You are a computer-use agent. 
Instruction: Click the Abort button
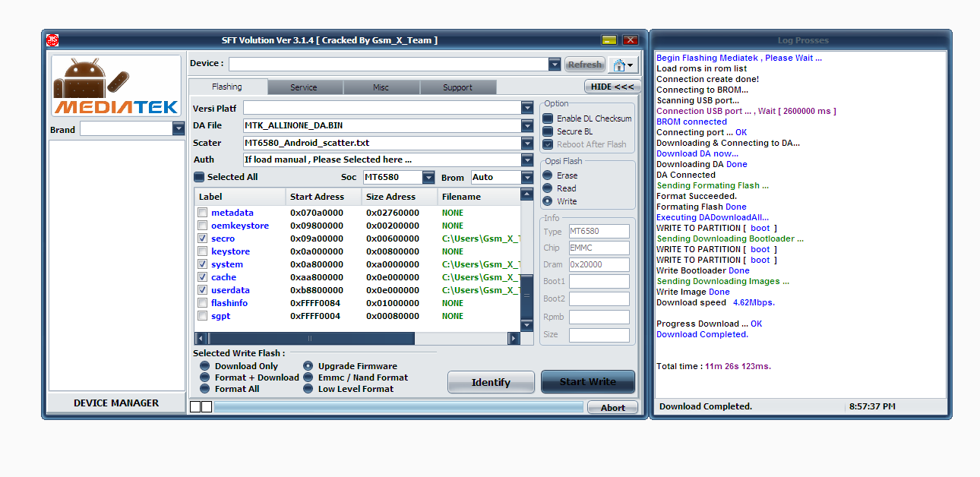point(613,408)
